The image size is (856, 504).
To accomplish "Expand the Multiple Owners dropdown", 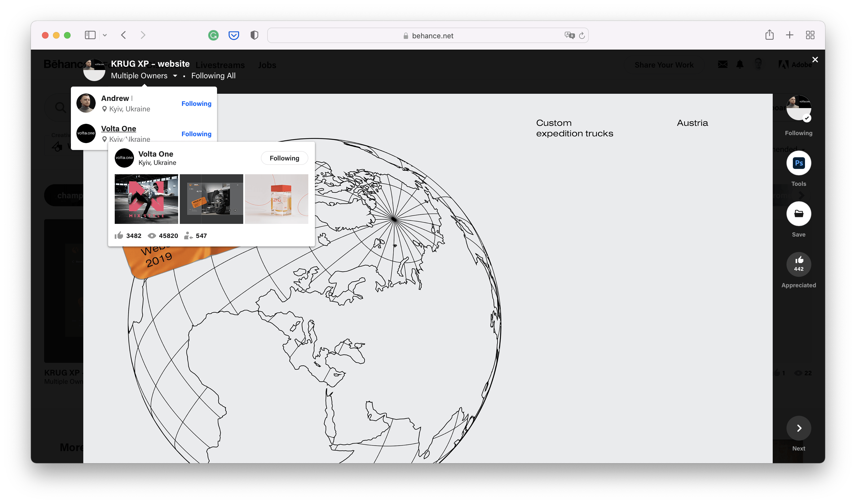I will [144, 76].
